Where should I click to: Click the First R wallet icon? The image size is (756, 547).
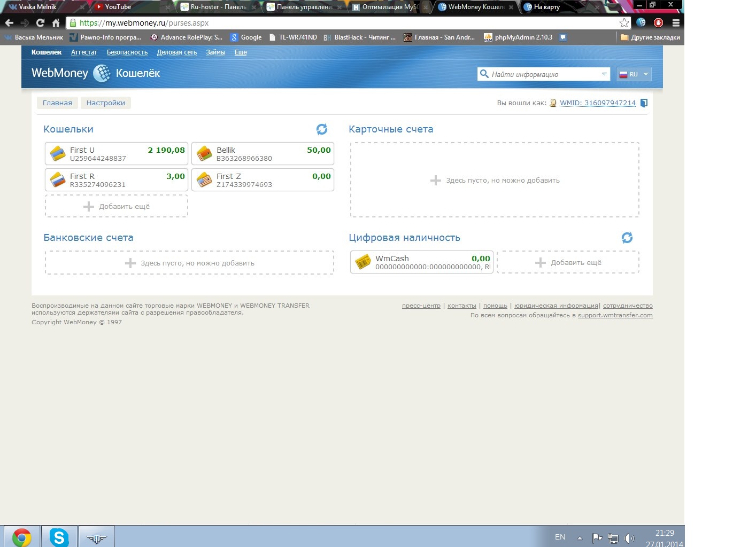[58, 180]
